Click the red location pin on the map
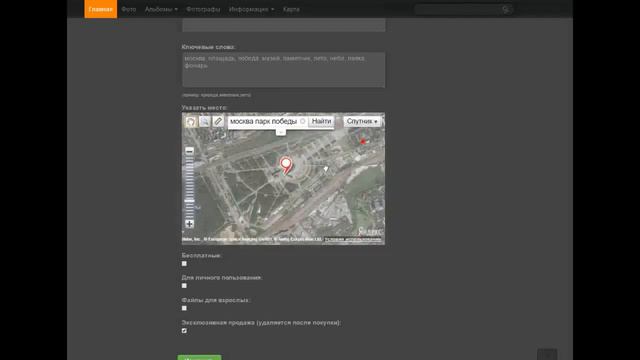This screenshot has width=640, height=360. point(286,165)
